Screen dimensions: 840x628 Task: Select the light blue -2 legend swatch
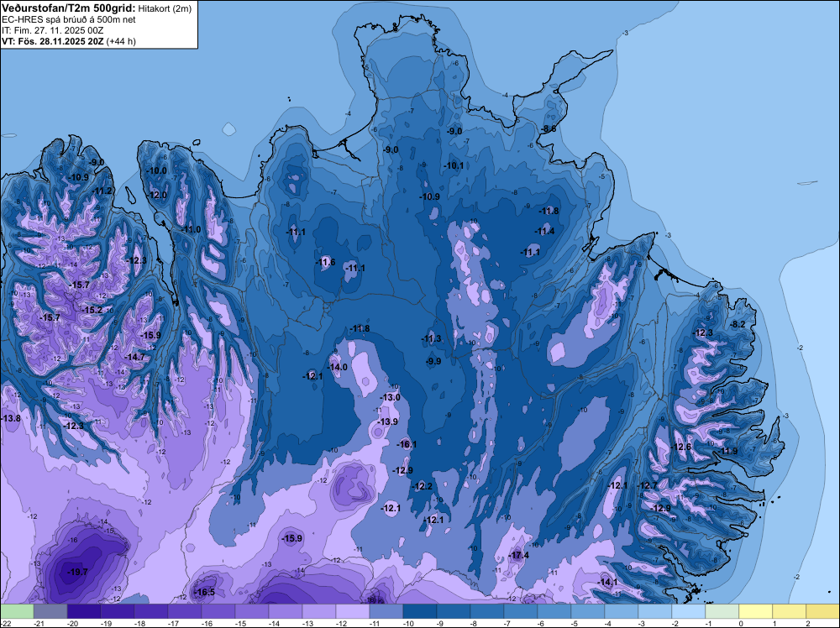pos(689,611)
